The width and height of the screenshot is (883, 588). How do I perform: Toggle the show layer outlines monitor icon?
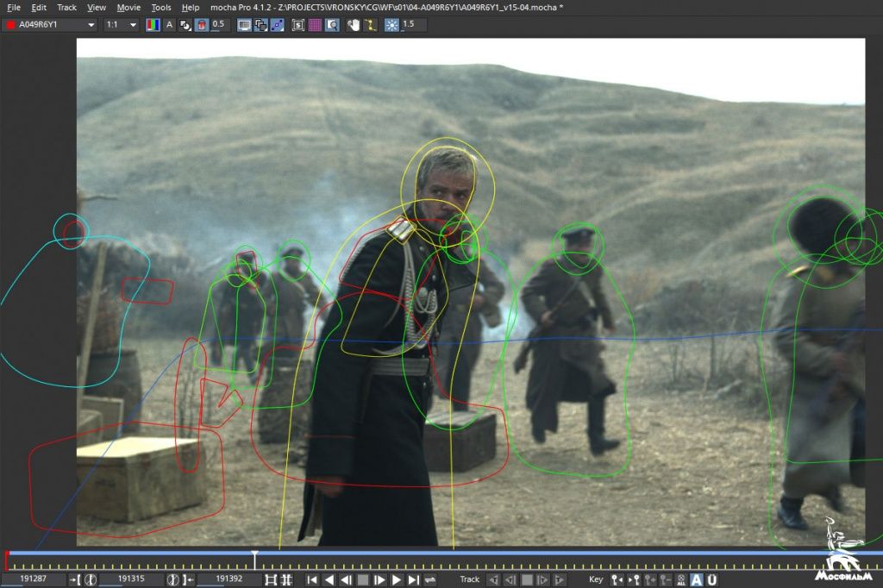pos(244,25)
